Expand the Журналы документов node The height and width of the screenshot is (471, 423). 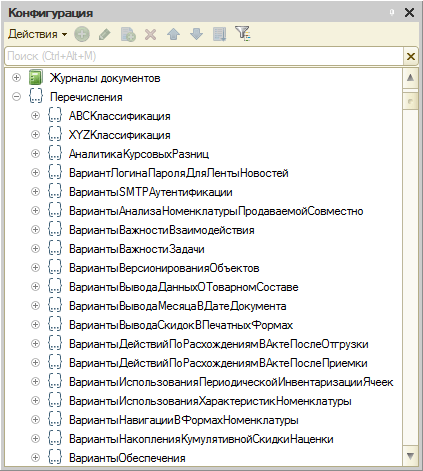pyautogui.click(x=16, y=78)
